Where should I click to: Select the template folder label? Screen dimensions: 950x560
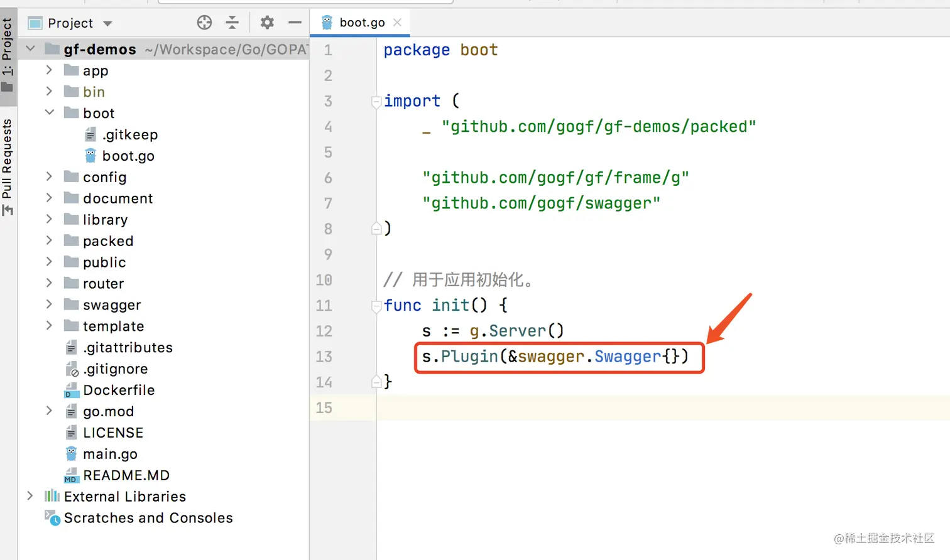click(x=113, y=326)
